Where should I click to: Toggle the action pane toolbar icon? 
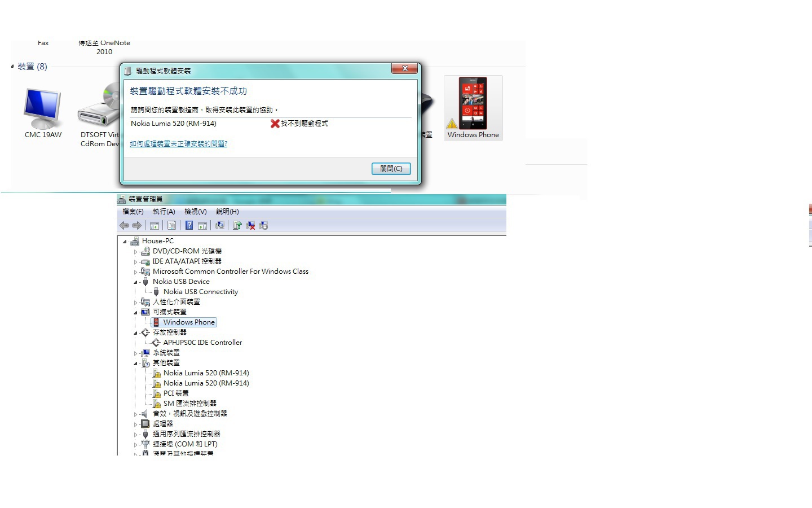click(202, 225)
